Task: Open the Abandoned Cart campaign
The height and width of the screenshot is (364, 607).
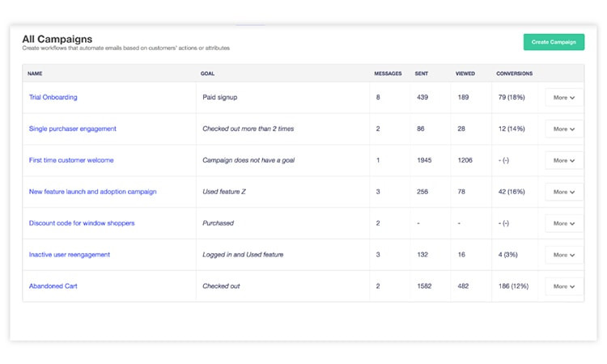Action: click(53, 286)
